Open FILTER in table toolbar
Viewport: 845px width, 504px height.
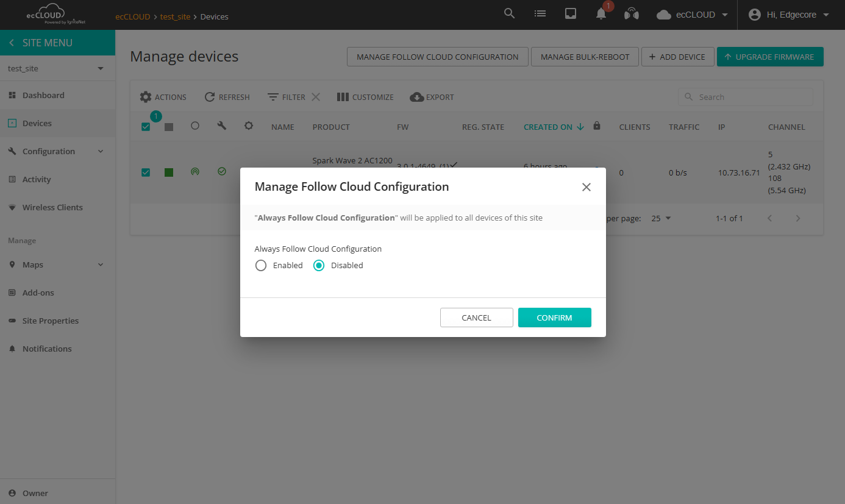pos(286,97)
